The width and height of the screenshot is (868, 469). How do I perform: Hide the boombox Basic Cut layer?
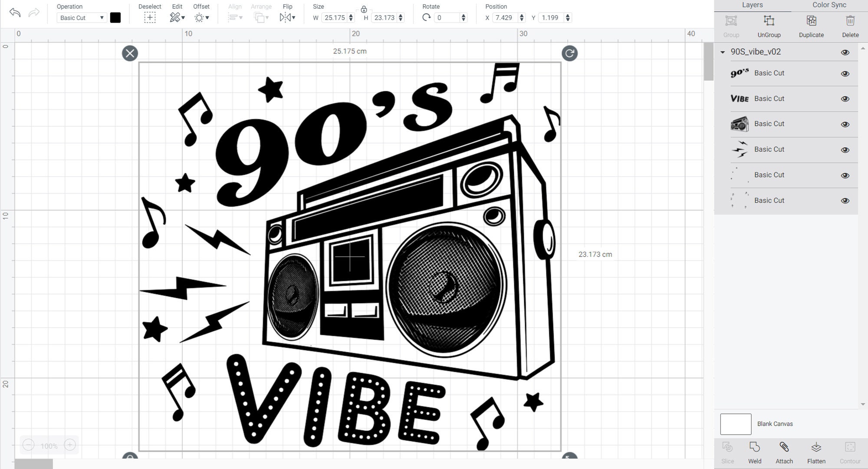point(845,124)
